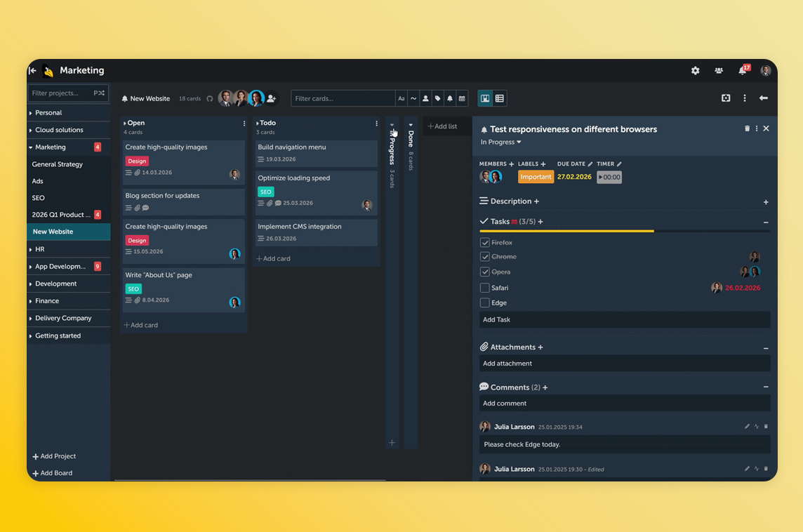Viewport: 803px width, 532px height.
Task: Click Add card in Todo list
Action: [274, 259]
